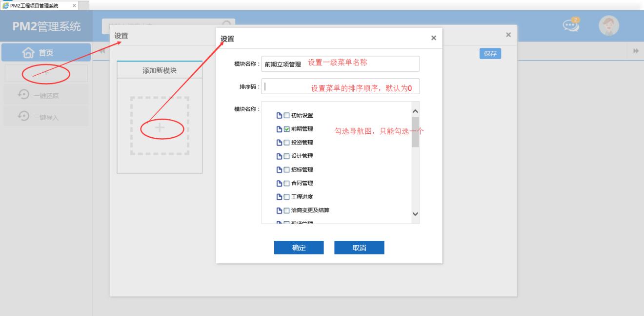644x316 pixels.
Task: Click the search magnifier icon
Action: tap(226, 24)
